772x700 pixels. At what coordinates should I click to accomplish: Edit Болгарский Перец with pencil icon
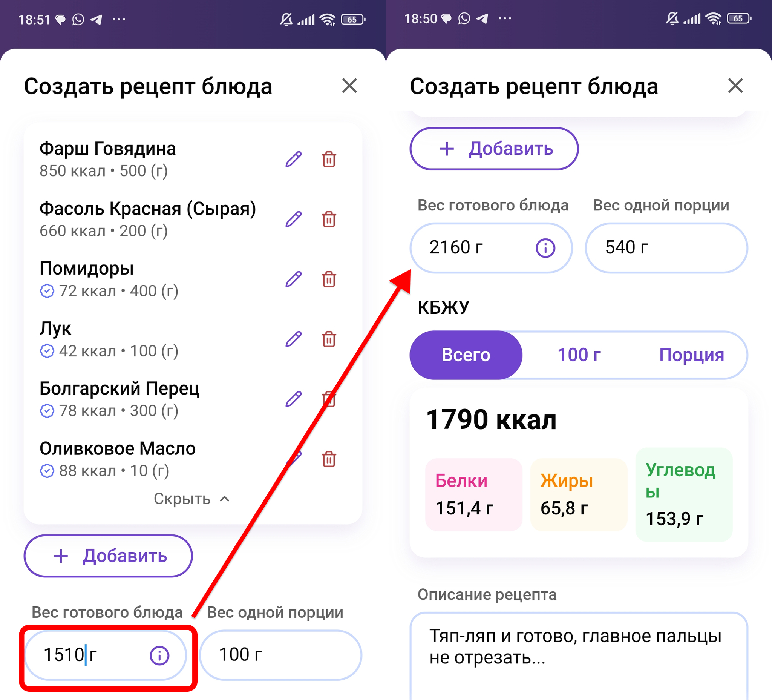(x=293, y=399)
